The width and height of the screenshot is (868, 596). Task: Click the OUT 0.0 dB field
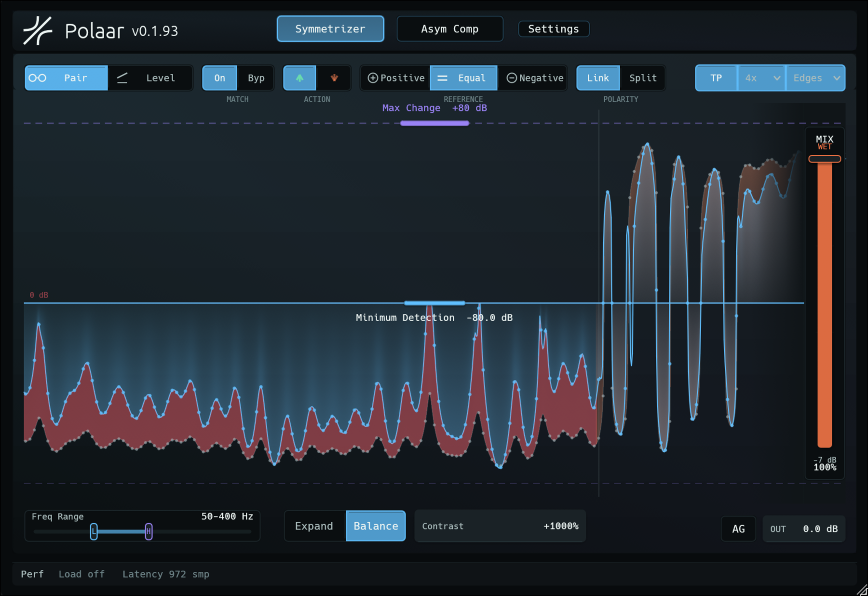(x=804, y=529)
